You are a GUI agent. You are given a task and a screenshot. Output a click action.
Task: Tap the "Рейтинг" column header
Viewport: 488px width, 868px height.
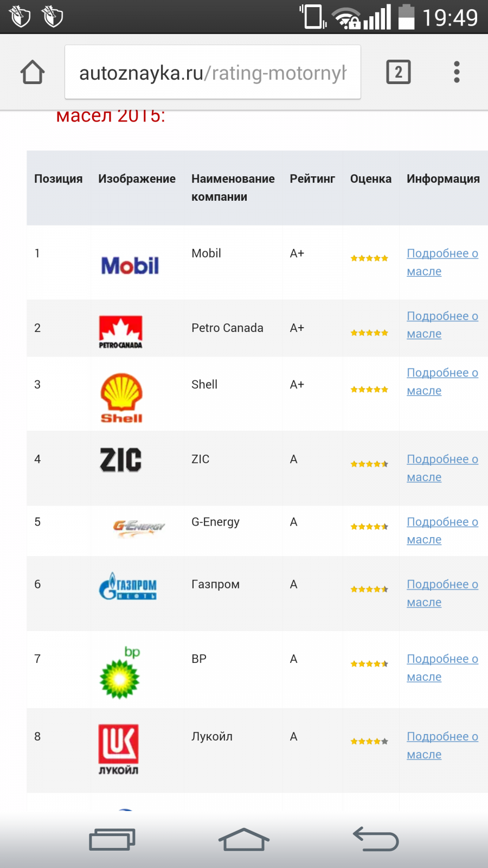pos(312,178)
